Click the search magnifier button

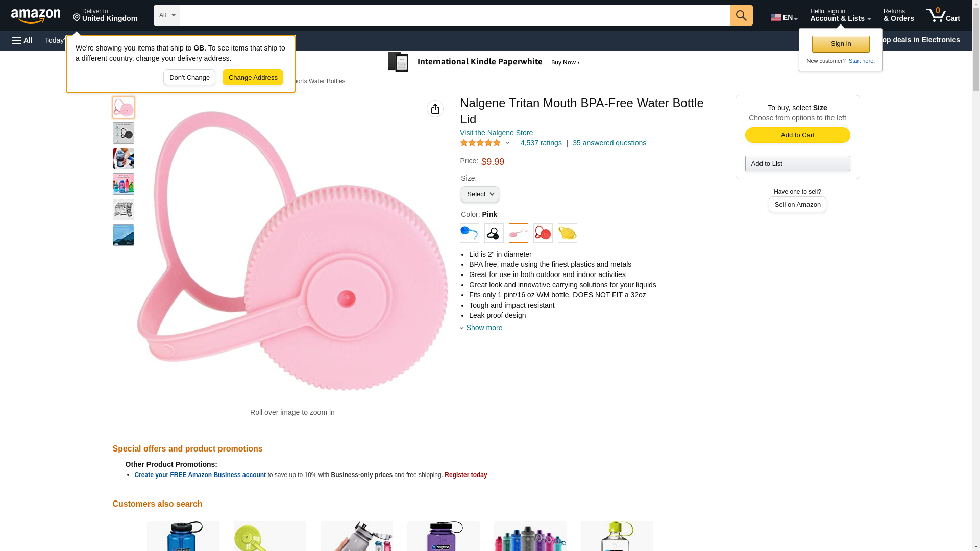[x=741, y=15]
